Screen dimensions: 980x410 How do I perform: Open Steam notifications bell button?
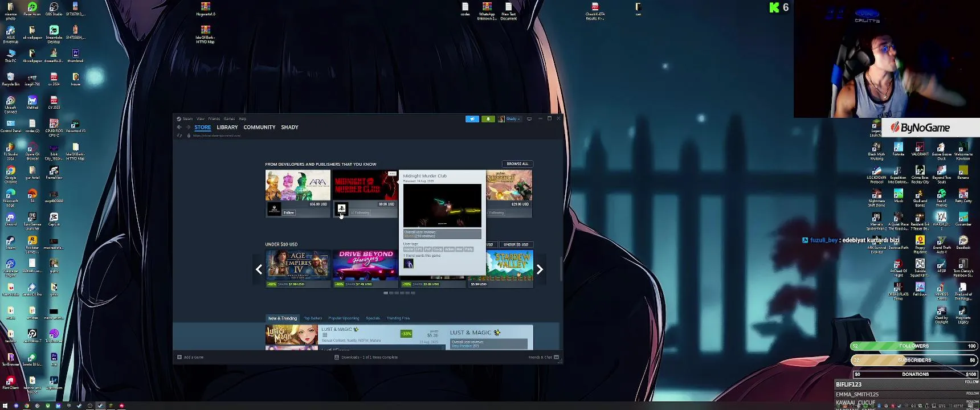click(x=488, y=119)
